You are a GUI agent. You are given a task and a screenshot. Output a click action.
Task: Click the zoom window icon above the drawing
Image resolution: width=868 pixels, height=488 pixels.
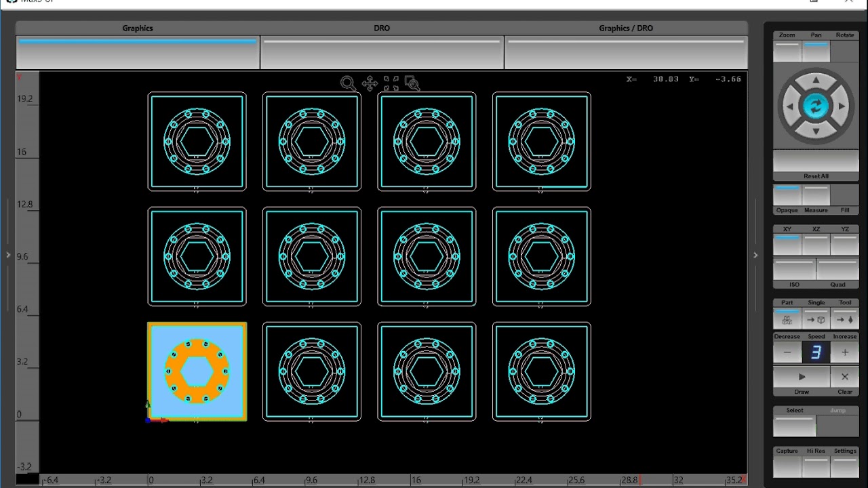pyautogui.click(x=412, y=83)
